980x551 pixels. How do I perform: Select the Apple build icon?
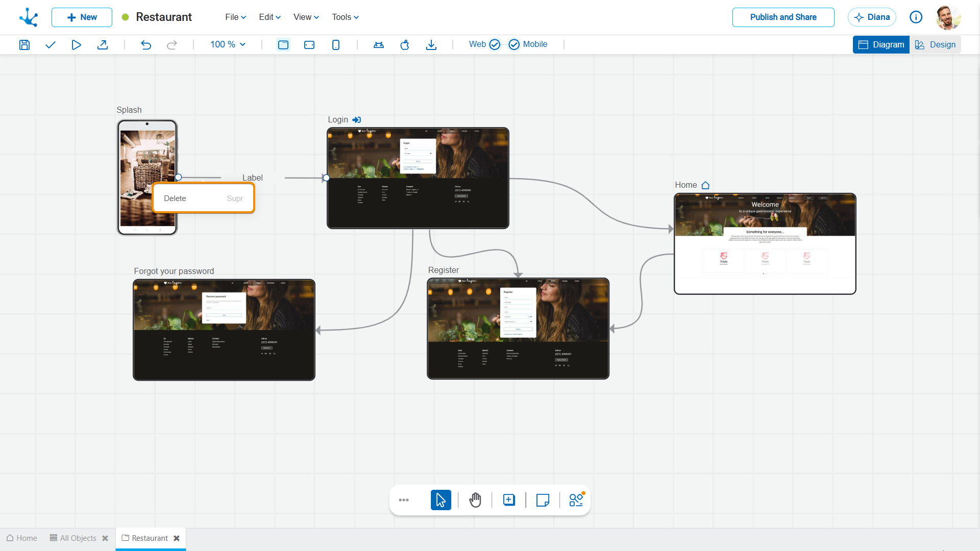click(405, 45)
